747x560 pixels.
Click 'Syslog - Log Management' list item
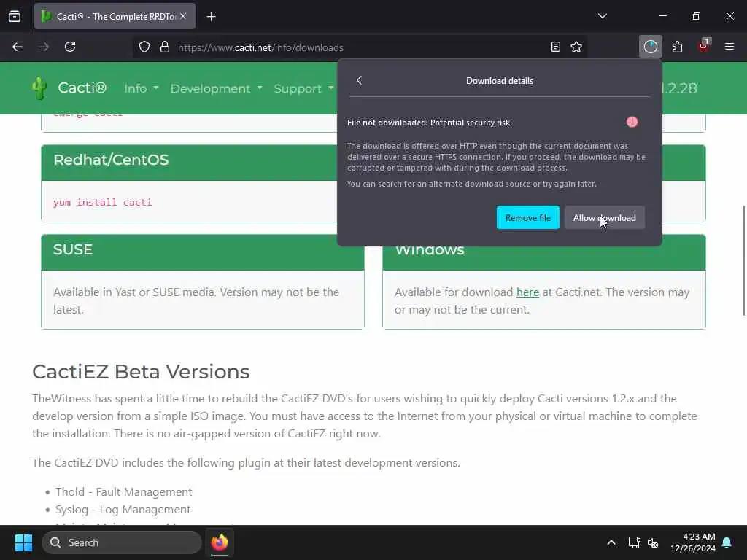123,510
